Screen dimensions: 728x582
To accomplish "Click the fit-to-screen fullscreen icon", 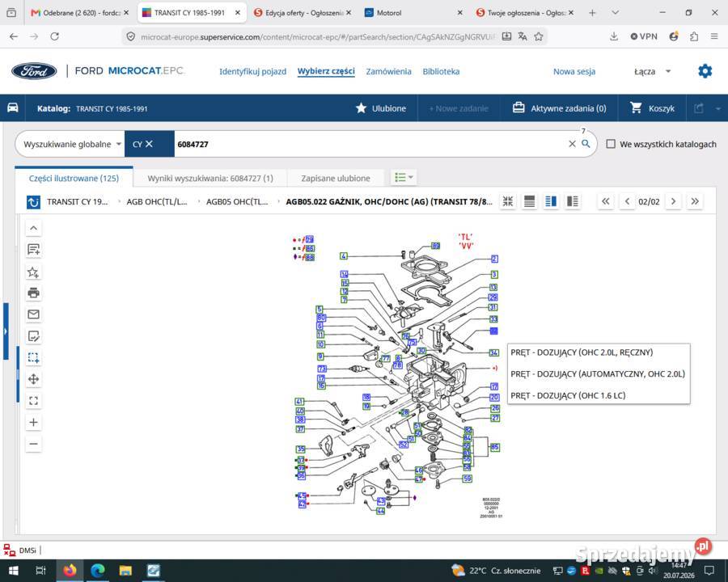I will pyautogui.click(x=33, y=400).
